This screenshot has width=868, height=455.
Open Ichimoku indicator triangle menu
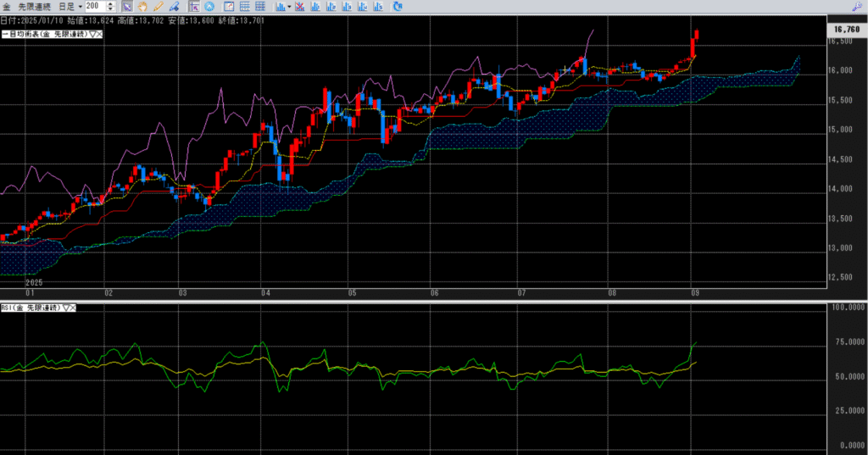click(x=92, y=34)
